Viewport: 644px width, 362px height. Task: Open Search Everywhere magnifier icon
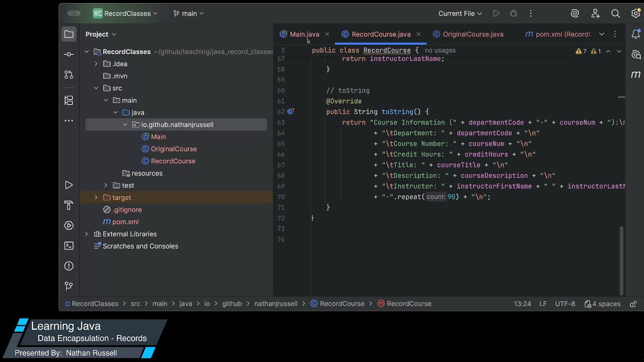(615, 14)
